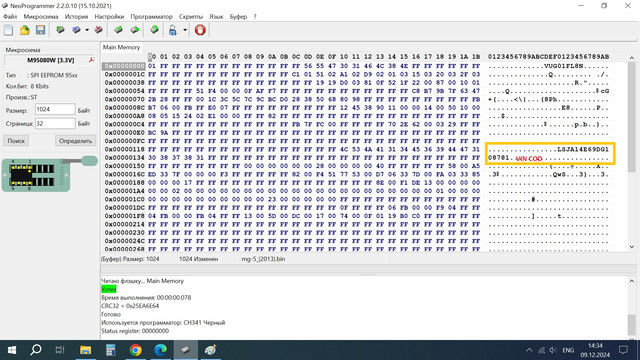
Task: Click the ASCII text LSJA14E69DG1
Action: pos(582,149)
